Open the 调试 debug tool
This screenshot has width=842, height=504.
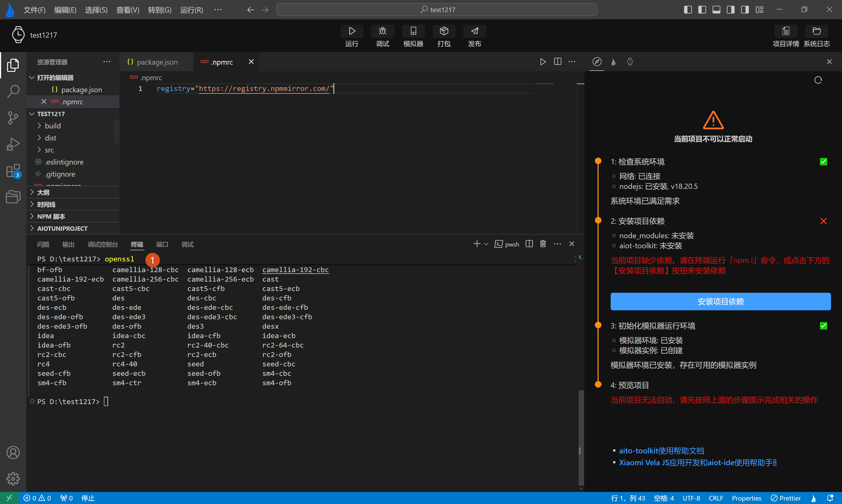pyautogui.click(x=382, y=31)
